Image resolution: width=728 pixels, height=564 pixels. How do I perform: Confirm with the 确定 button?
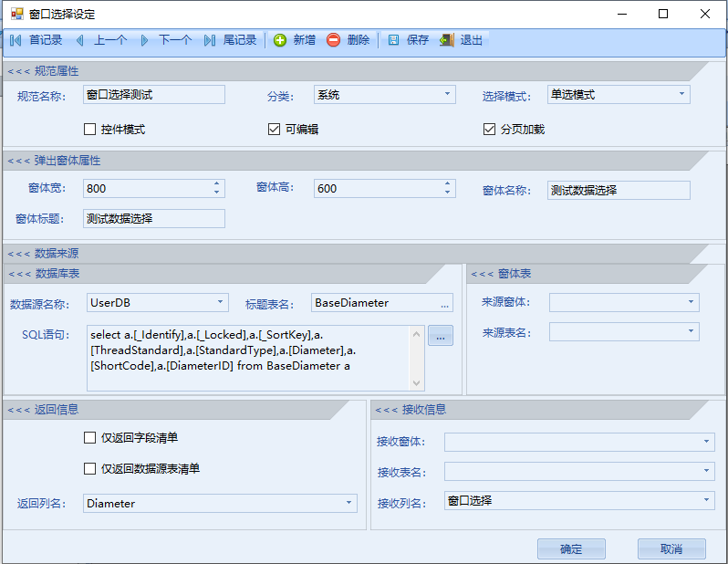point(571,549)
